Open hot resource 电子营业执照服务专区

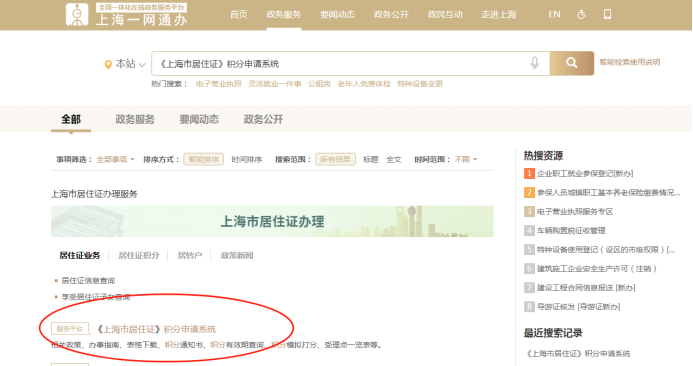575,211
